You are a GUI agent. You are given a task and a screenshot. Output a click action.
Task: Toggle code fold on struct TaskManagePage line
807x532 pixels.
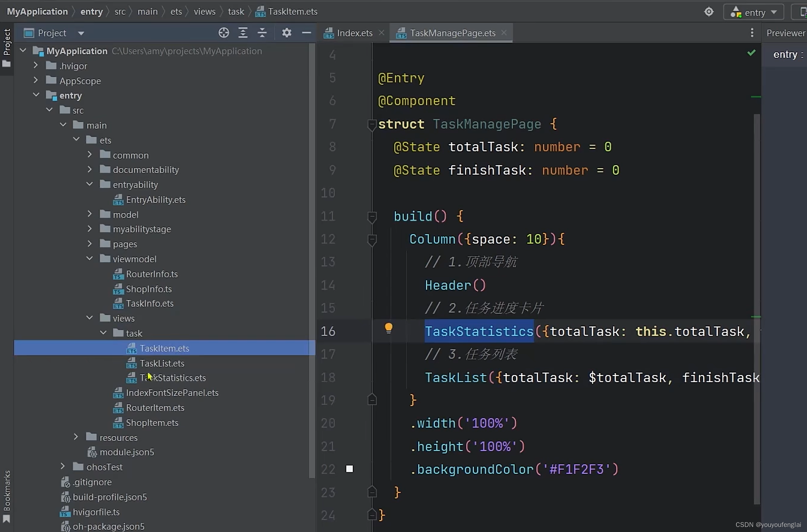pyautogui.click(x=372, y=124)
